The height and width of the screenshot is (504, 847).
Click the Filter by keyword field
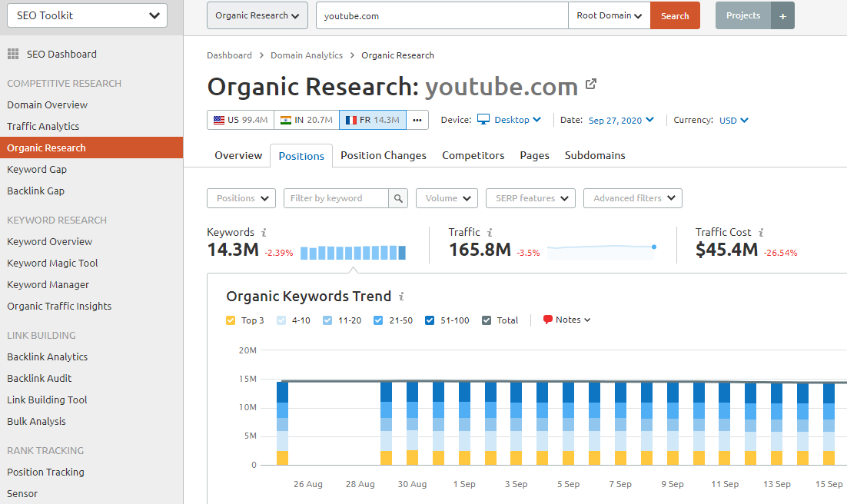(x=335, y=198)
